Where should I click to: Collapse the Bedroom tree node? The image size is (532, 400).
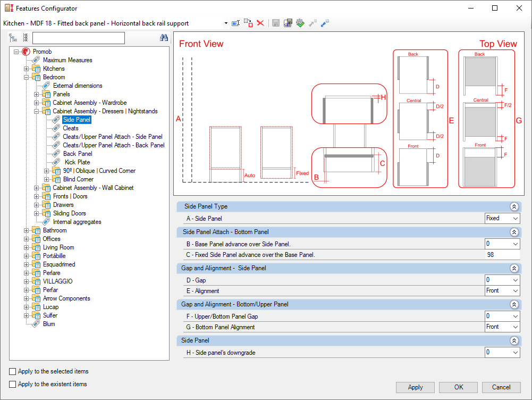click(x=26, y=78)
